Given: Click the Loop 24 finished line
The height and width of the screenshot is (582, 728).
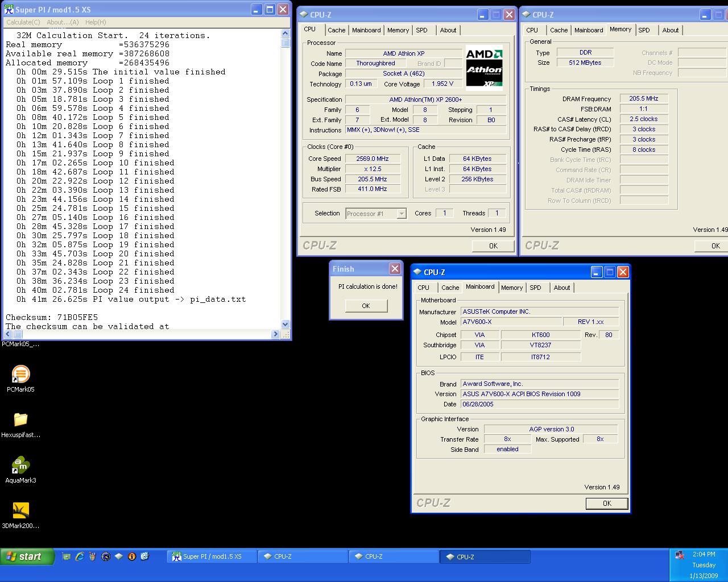Looking at the screenshot, I should click(x=95, y=290).
